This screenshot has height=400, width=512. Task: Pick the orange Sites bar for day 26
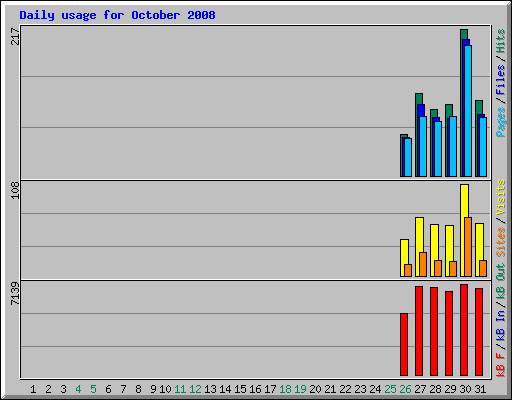click(x=408, y=271)
